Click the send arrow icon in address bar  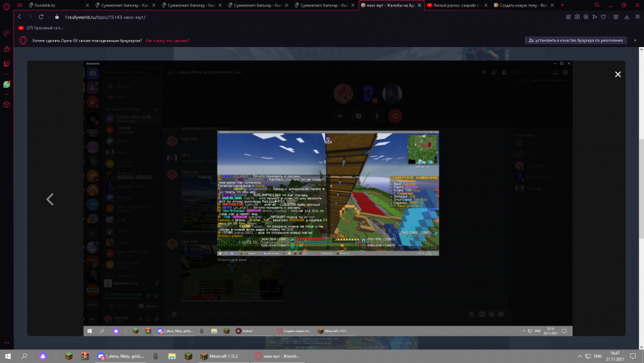point(594,17)
